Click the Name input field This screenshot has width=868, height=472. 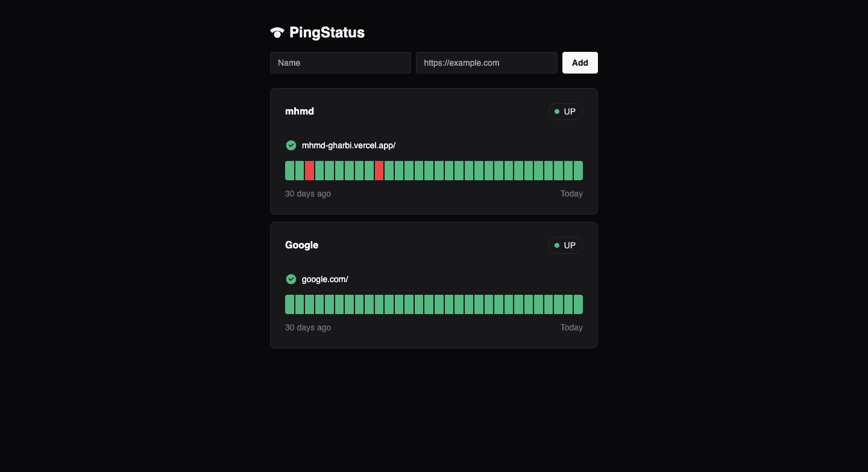(x=341, y=63)
